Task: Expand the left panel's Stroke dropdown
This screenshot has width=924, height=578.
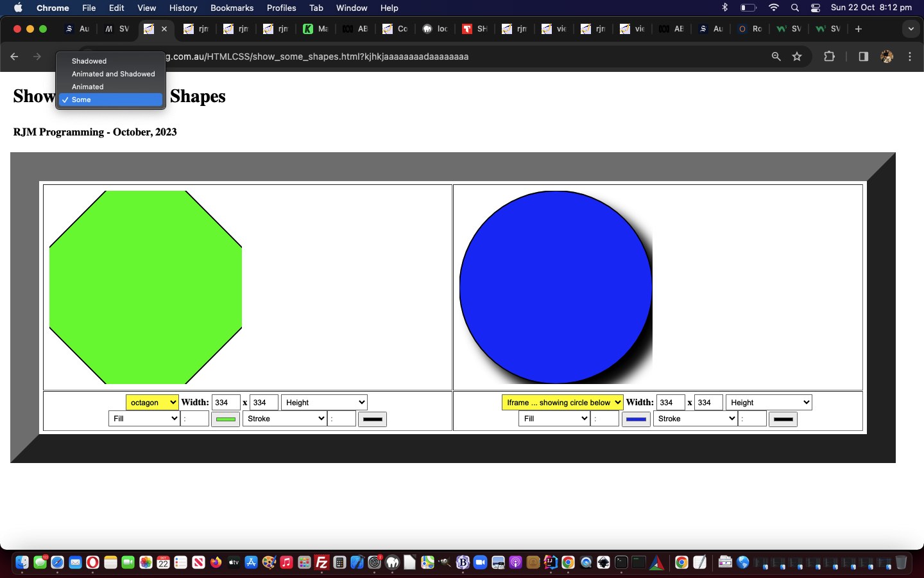Action: (x=285, y=419)
